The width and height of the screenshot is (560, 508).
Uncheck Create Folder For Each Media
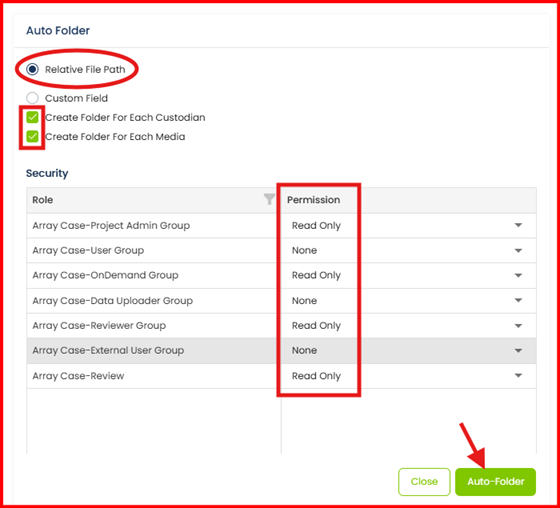[32, 136]
